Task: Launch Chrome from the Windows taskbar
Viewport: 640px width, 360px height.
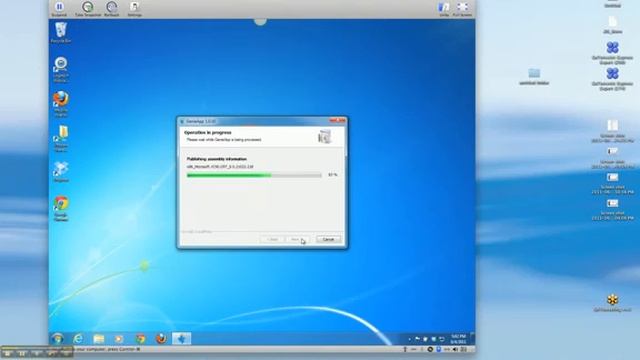Action: pyautogui.click(x=140, y=338)
